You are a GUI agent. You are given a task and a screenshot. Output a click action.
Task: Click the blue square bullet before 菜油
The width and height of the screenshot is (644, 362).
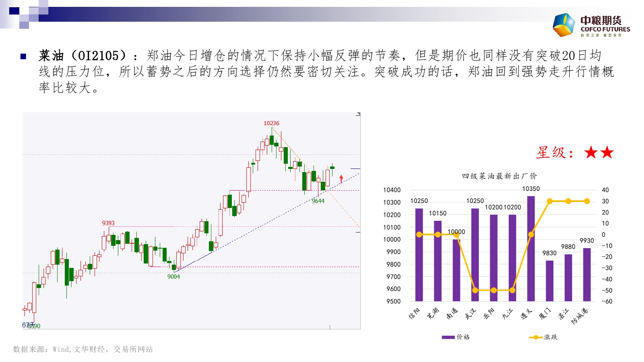pyautogui.click(x=23, y=56)
